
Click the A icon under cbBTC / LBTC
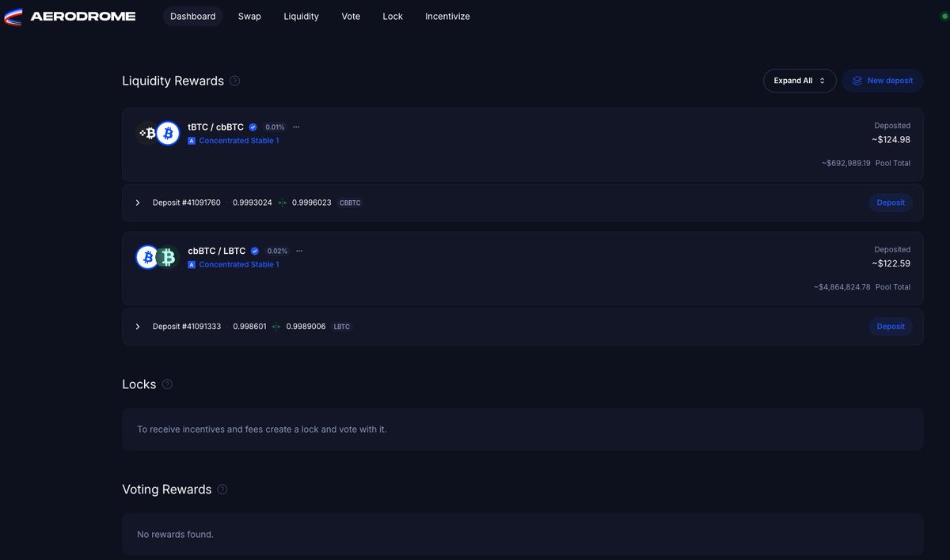192,265
